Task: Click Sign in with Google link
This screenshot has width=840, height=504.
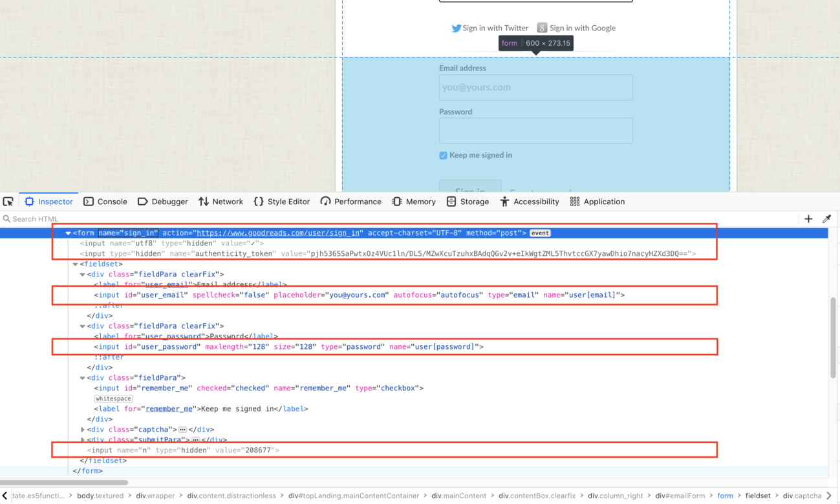Action: pos(576,28)
